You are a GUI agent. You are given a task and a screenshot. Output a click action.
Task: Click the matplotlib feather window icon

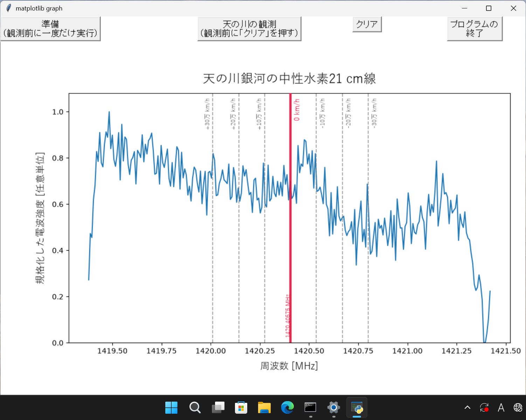point(8,8)
